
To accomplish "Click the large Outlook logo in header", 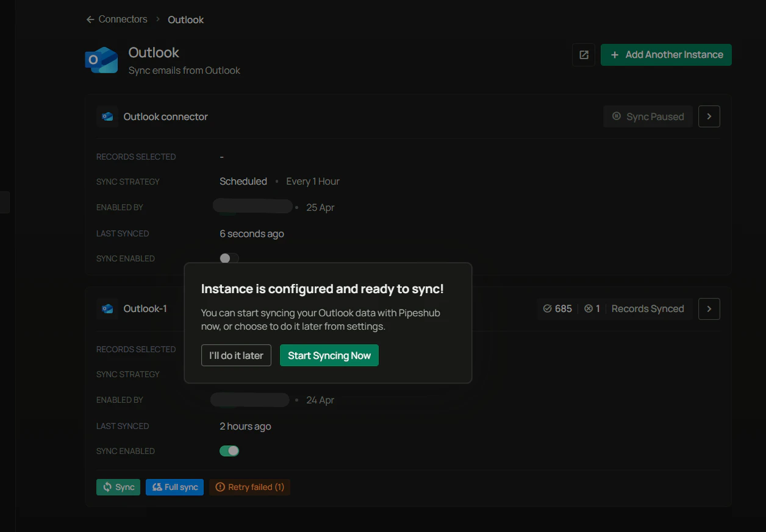I will point(101,60).
